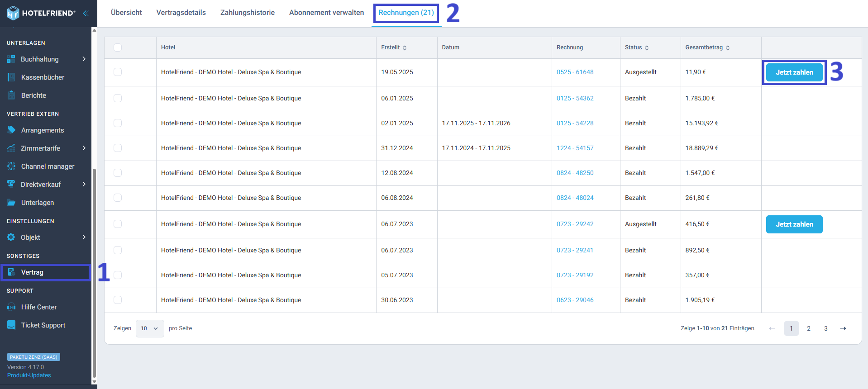Click the HotelFriend logo icon
The height and width of the screenshot is (389, 868).
point(13,13)
